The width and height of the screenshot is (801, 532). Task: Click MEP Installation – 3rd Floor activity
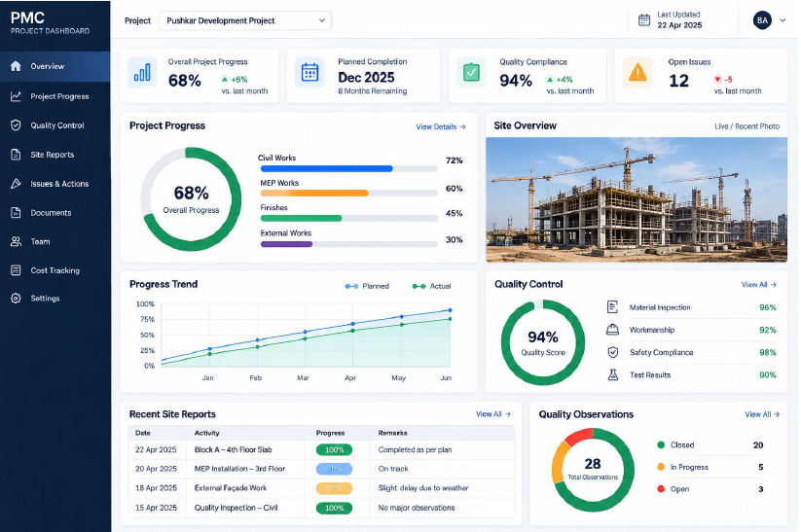[x=239, y=469]
